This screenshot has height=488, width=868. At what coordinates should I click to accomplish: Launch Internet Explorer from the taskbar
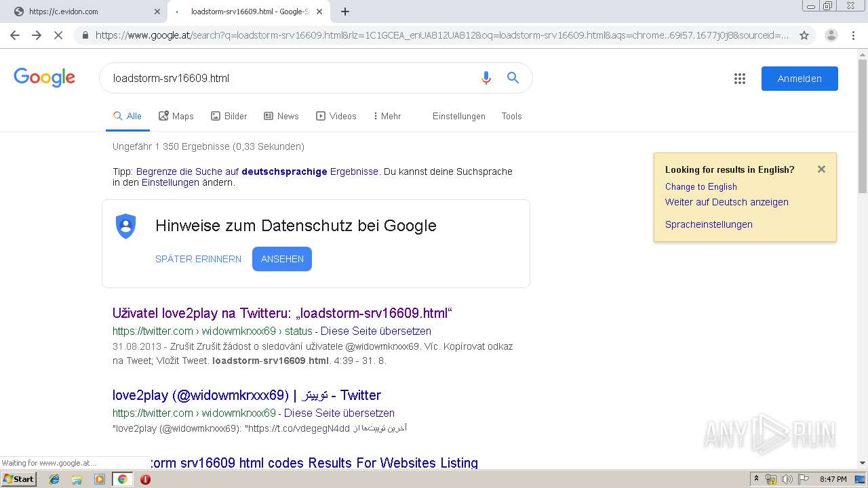55,479
